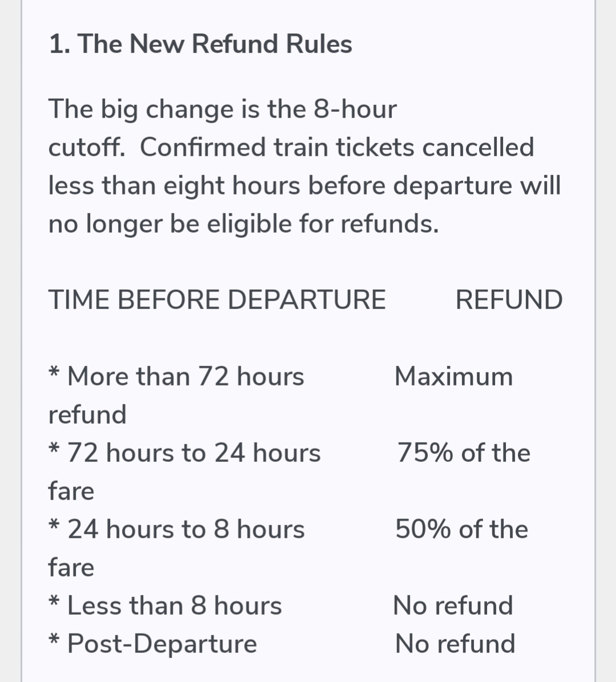Image resolution: width=616 pixels, height=682 pixels.
Task: Click the "50% of the" refund value
Action: (x=462, y=529)
